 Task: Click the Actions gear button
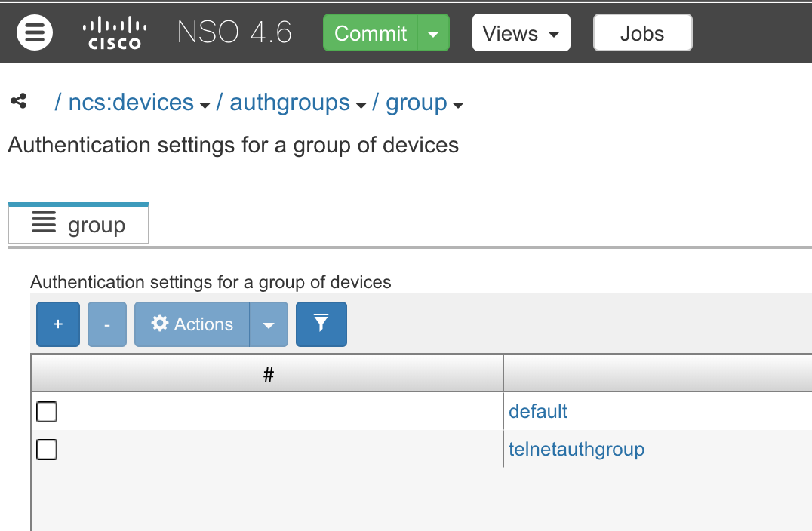pos(192,324)
